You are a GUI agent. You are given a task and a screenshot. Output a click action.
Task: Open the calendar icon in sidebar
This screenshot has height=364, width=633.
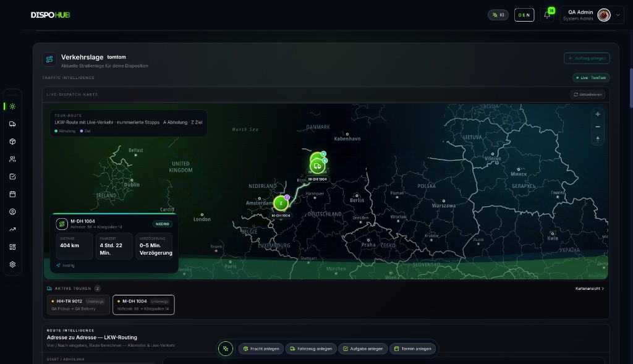coord(12,194)
